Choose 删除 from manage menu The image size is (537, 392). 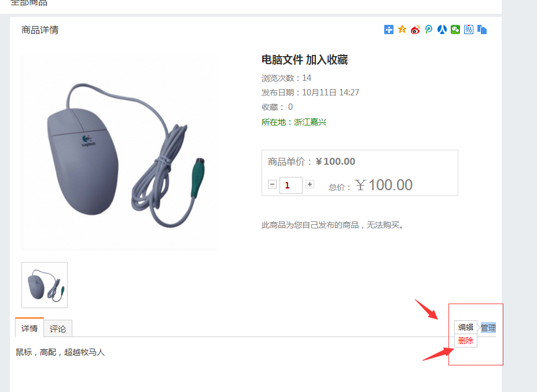click(x=466, y=341)
